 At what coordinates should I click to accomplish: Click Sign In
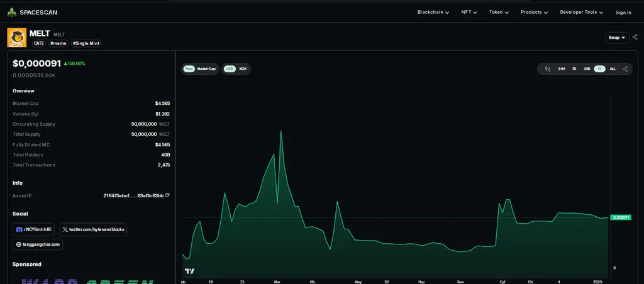point(623,13)
